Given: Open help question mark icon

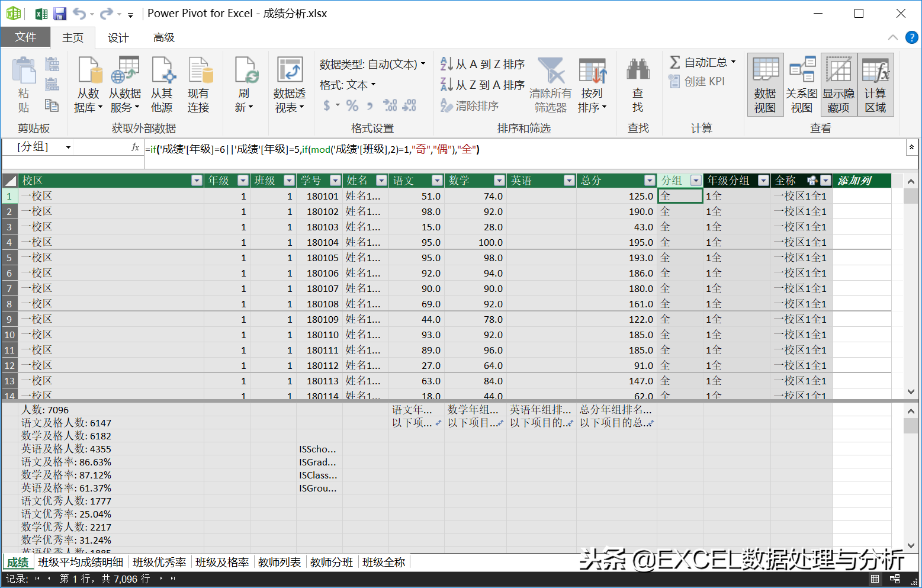Looking at the screenshot, I should click(x=912, y=37).
